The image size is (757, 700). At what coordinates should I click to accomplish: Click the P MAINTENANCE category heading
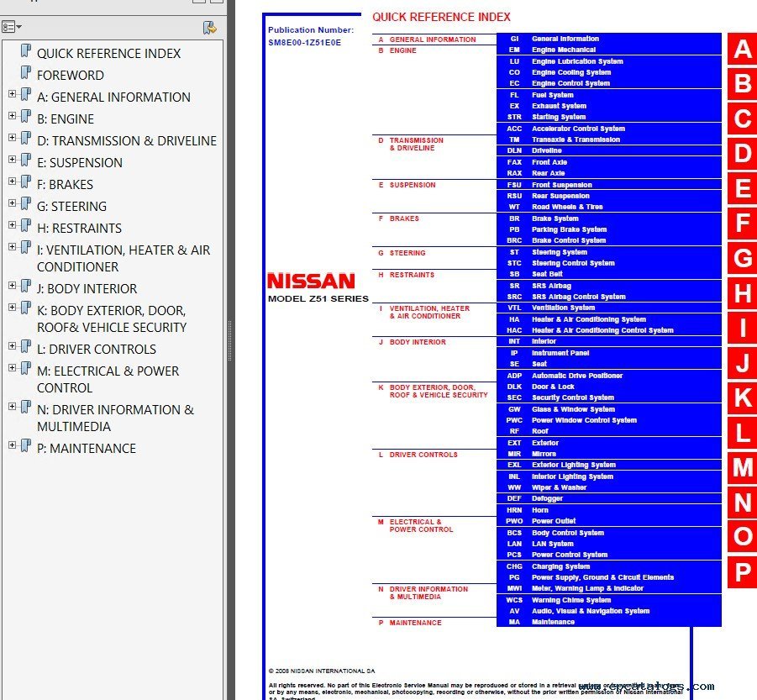410,623
